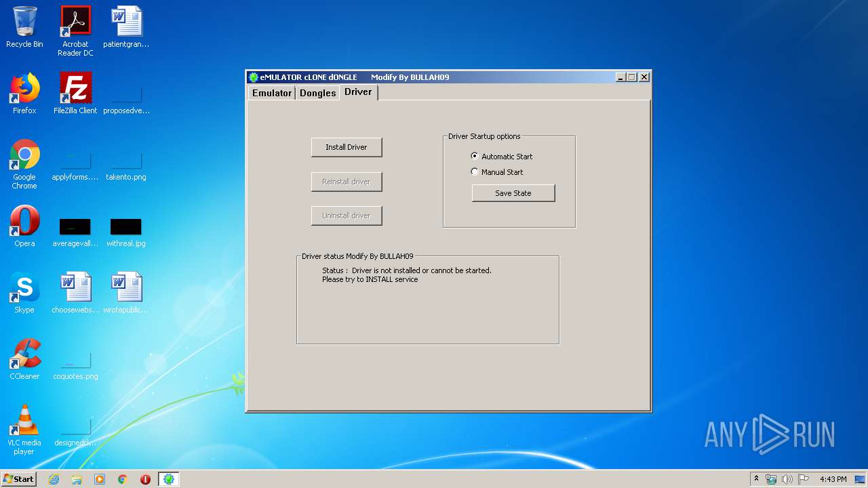The height and width of the screenshot is (488, 868).
Task: Open the Windows Start menu
Action: (18, 479)
